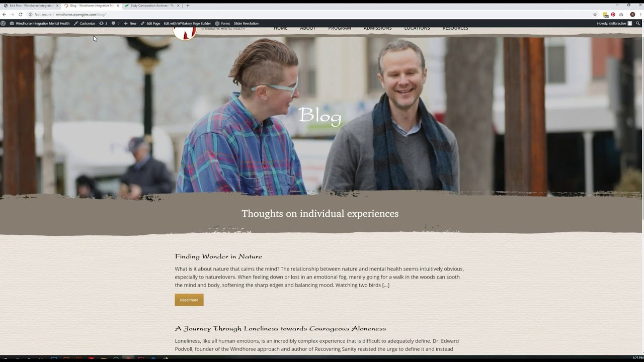This screenshot has width=644, height=362.
Task: Switch to Body Composition Archives tab
Action: click(151, 6)
